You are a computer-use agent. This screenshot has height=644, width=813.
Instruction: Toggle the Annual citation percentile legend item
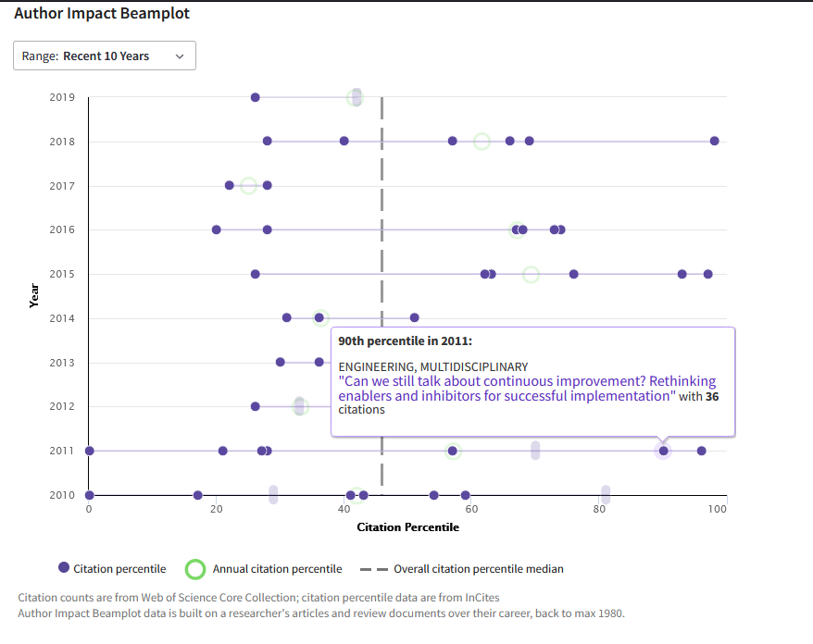click(265, 569)
